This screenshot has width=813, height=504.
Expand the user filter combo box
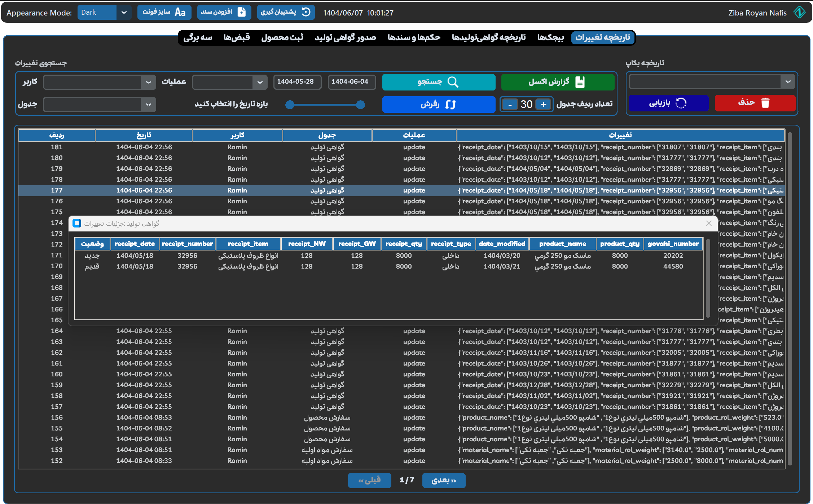148,83
